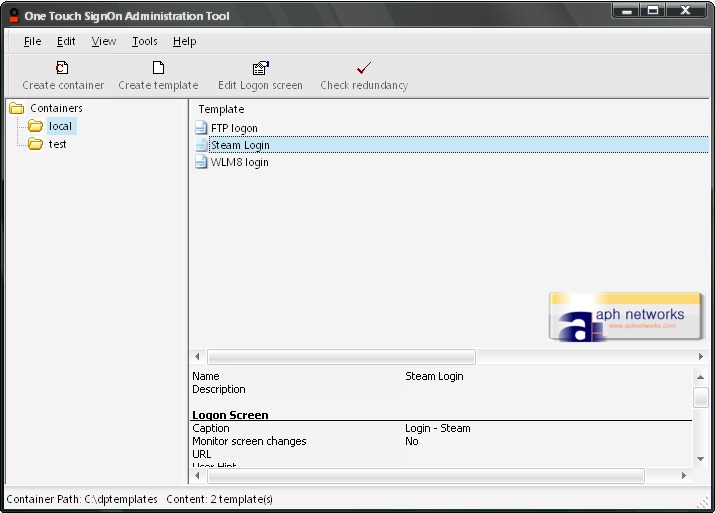Run the Check redundancy tool
Screen dimensions: 715x513
point(364,68)
